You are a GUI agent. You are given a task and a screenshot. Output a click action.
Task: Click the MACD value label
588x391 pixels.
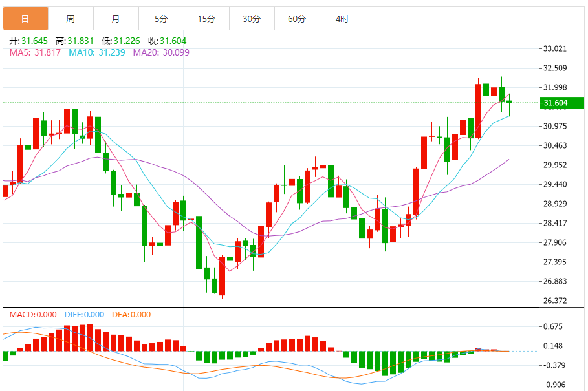[x=33, y=315]
